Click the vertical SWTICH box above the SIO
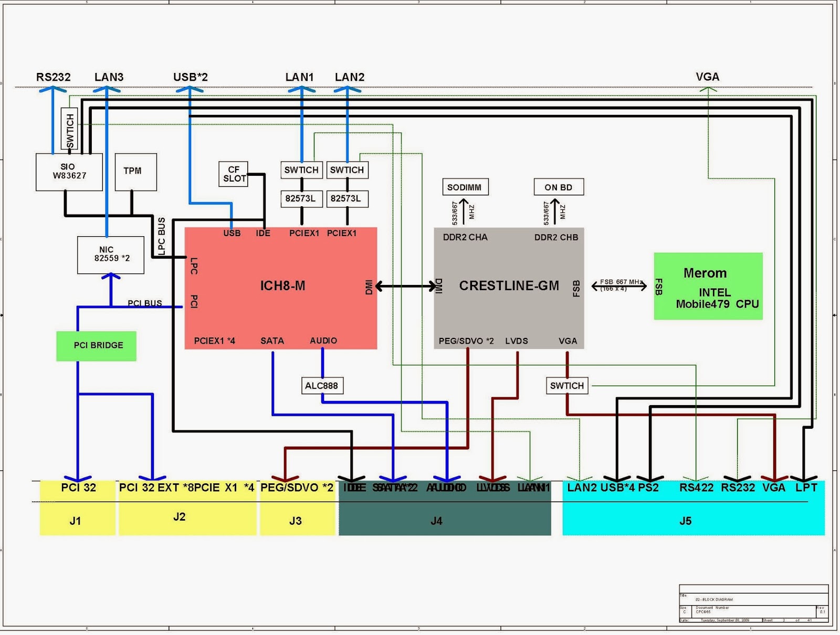Image resolution: width=840 pixels, height=635 pixels. [69, 129]
